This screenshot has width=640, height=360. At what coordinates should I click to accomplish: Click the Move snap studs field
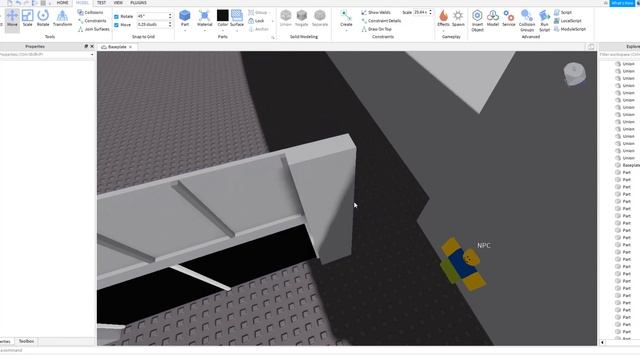tap(152, 25)
